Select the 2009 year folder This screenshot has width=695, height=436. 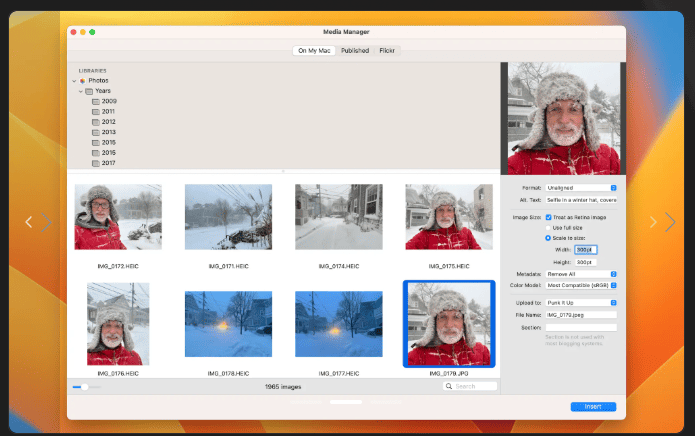(105, 101)
